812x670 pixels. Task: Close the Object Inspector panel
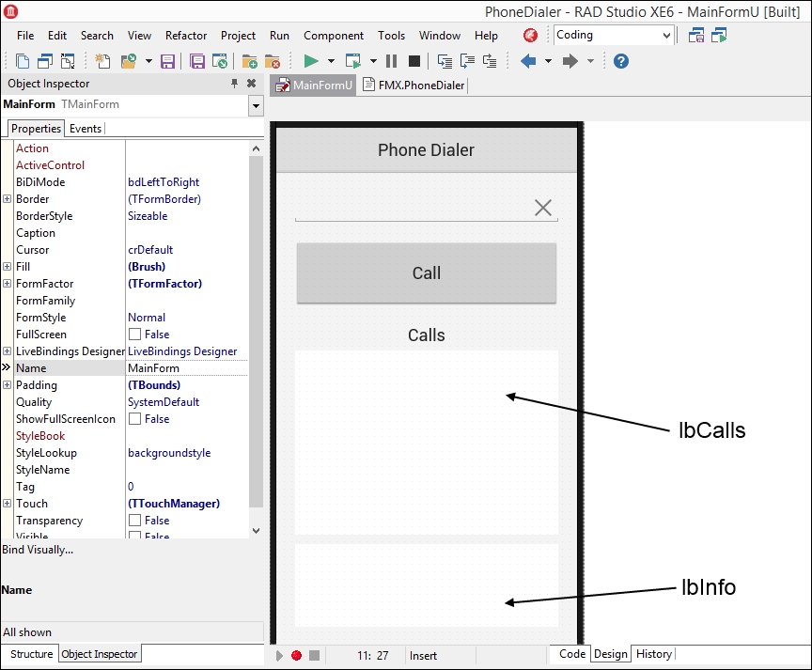[x=251, y=83]
